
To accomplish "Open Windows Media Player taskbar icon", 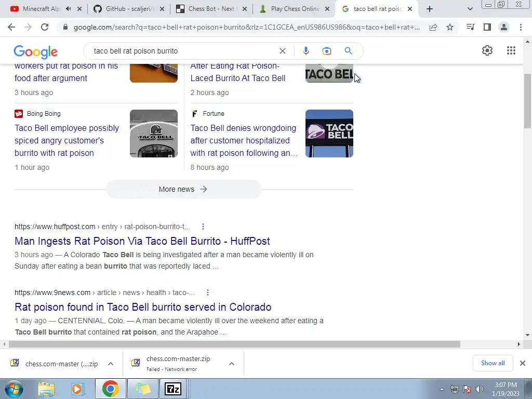I will [x=77, y=389].
